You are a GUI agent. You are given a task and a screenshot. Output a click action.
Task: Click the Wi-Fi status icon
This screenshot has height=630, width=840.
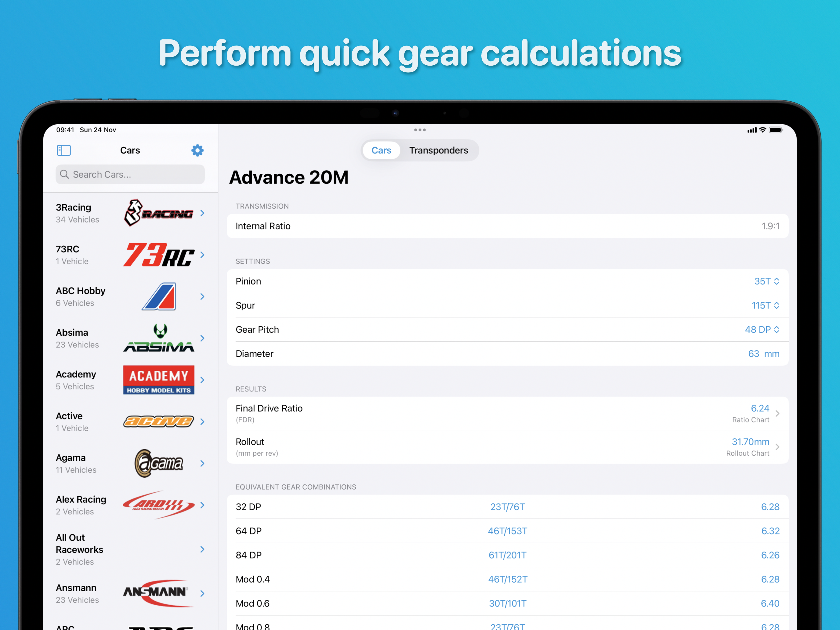[x=762, y=130]
